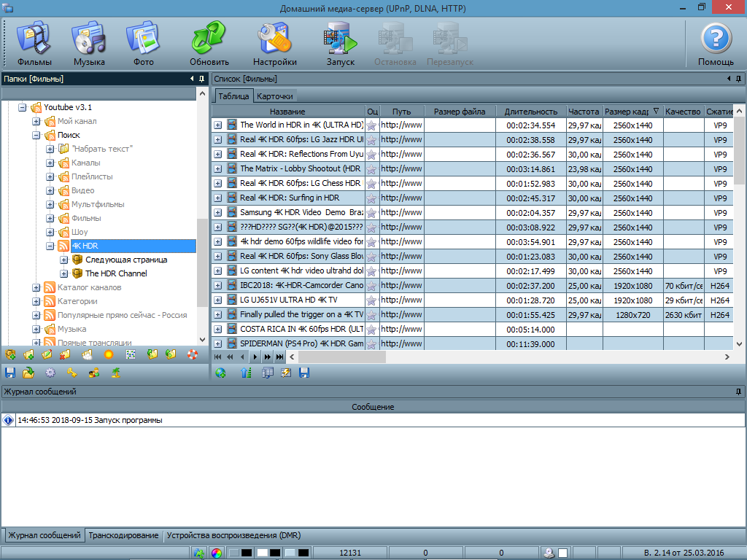Switch to the Карточки tab
Viewport: 747px width, 560px height.
click(275, 96)
